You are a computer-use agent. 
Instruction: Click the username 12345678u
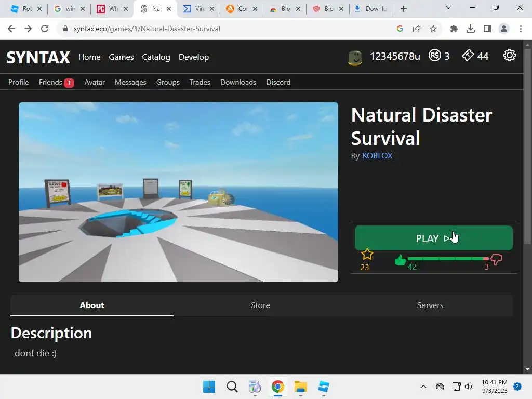395,56
